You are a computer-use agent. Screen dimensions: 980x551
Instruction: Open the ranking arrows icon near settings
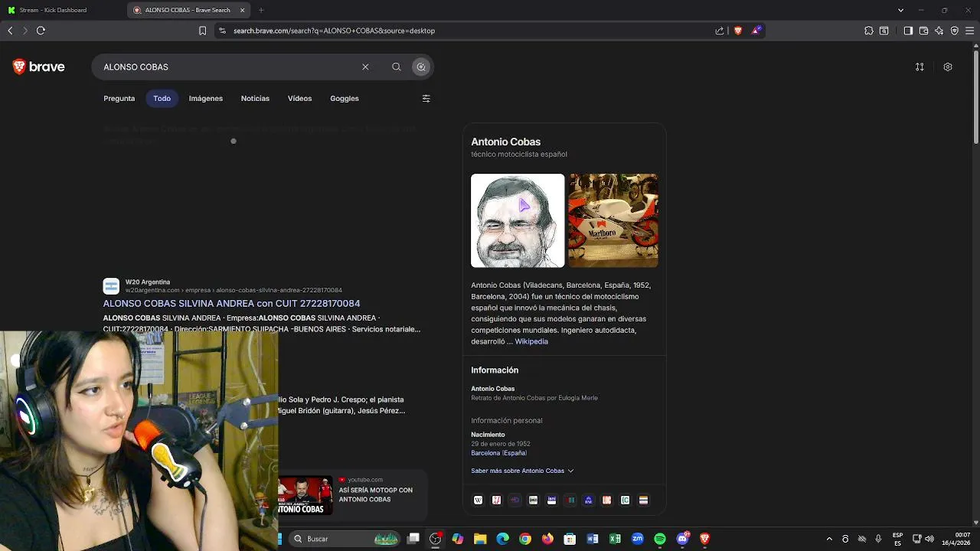[920, 67]
